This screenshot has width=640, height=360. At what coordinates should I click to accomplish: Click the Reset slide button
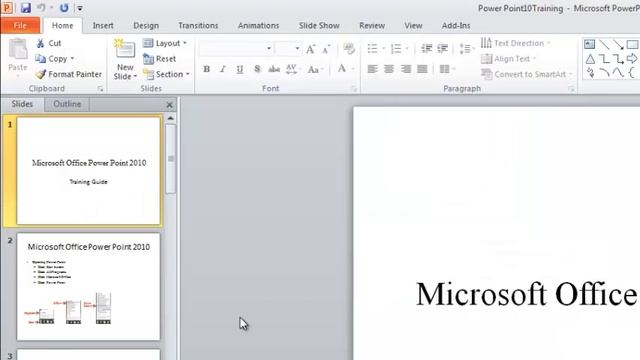160,59
